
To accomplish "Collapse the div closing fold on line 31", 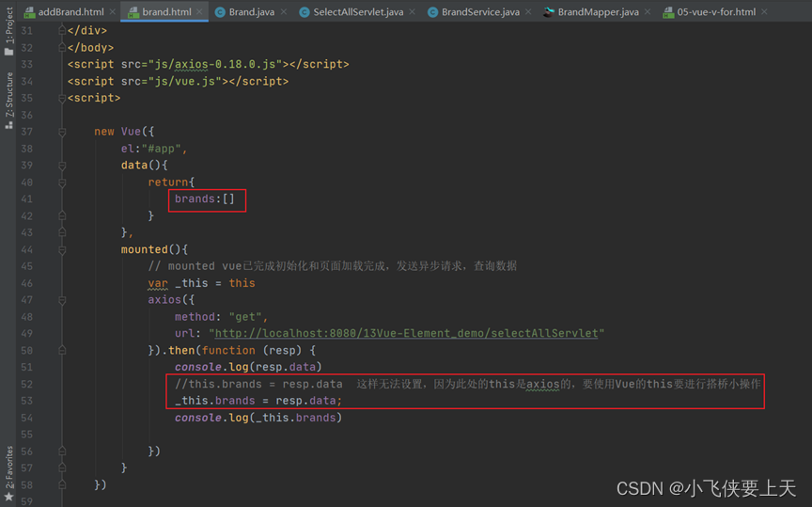I will 62,31.
